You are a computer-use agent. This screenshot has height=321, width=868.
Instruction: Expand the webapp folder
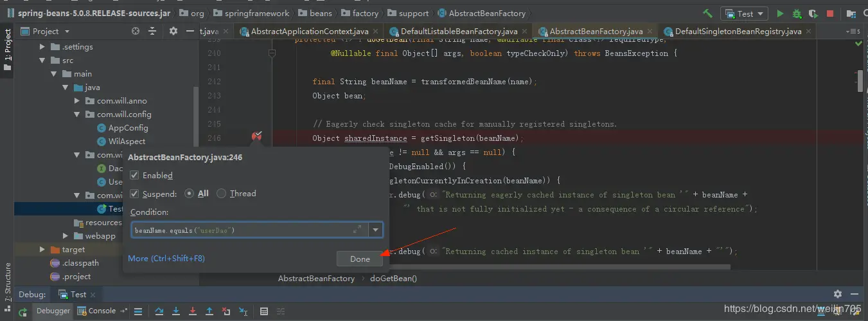(x=66, y=236)
